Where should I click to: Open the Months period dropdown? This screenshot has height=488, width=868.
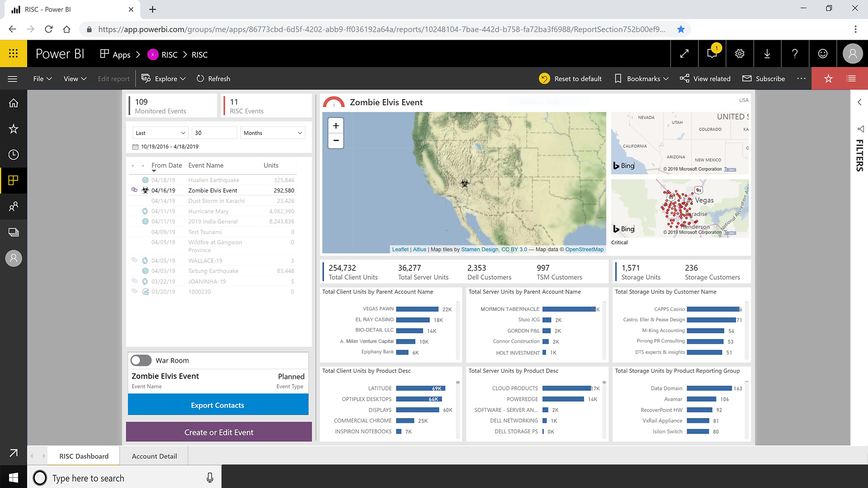pos(272,133)
